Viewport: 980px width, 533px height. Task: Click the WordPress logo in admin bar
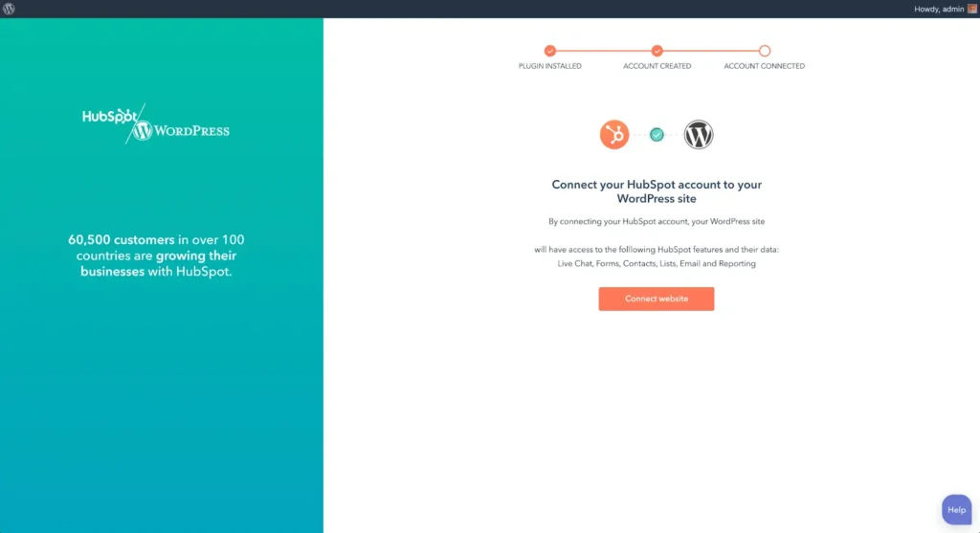9,9
